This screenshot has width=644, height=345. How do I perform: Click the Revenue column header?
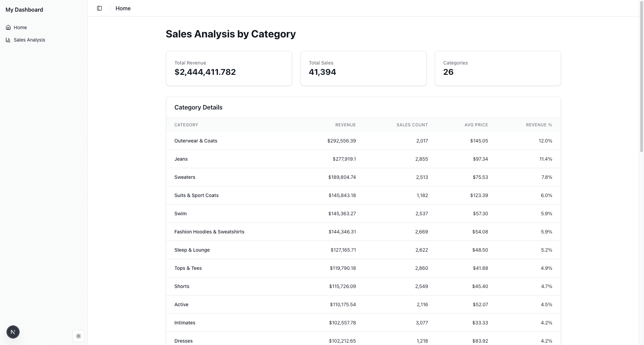[345, 125]
